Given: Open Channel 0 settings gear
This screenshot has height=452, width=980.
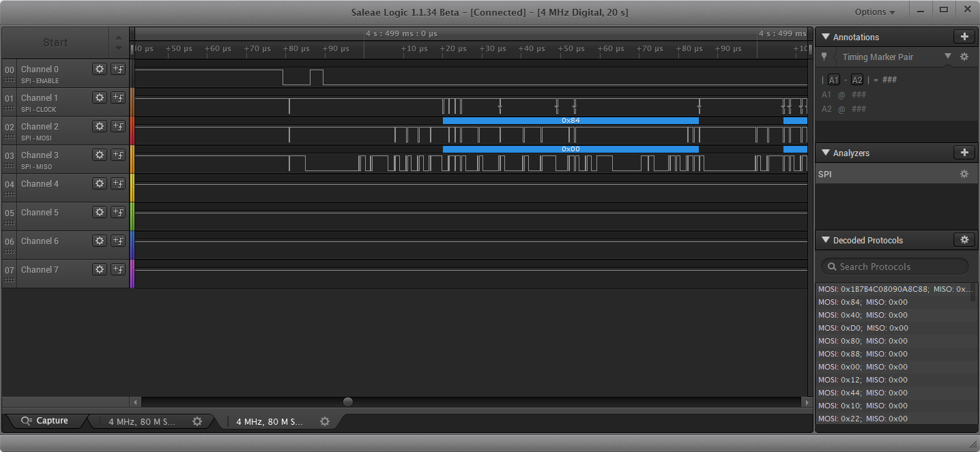Looking at the screenshot, I should (x=100, y=69).
